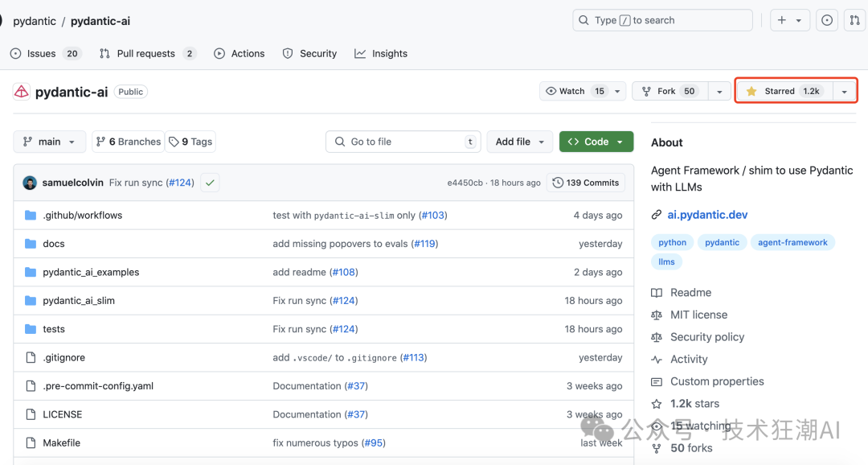
Task: Open pull requests icon in top header
Action: 854,21
